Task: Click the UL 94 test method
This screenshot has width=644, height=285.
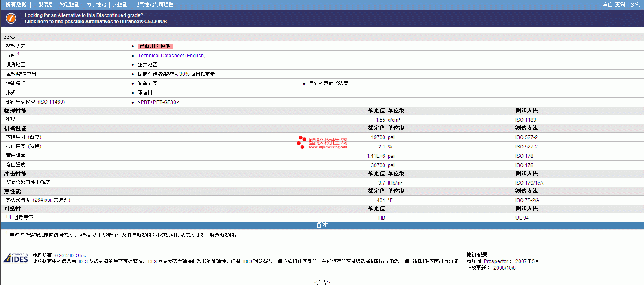Action: [522, 218]
